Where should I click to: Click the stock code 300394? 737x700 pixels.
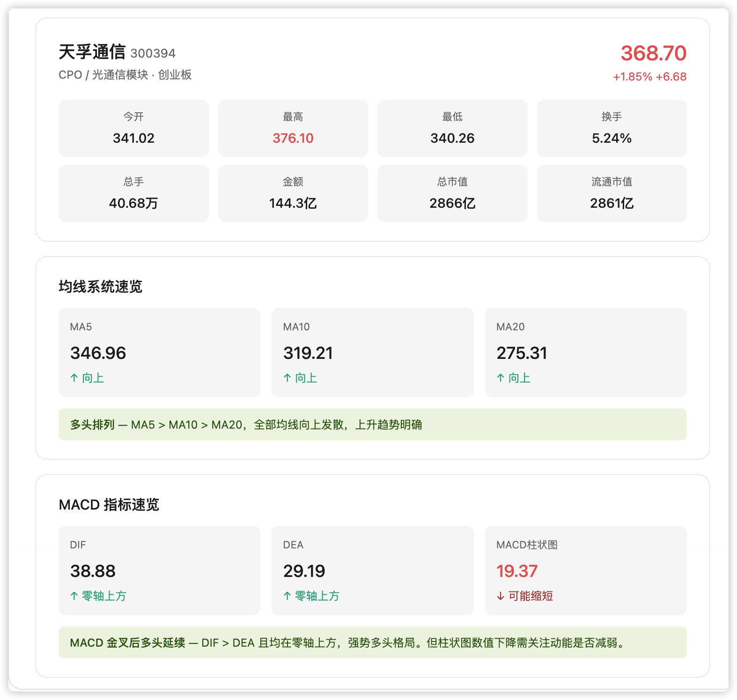(x=153, y=53)
